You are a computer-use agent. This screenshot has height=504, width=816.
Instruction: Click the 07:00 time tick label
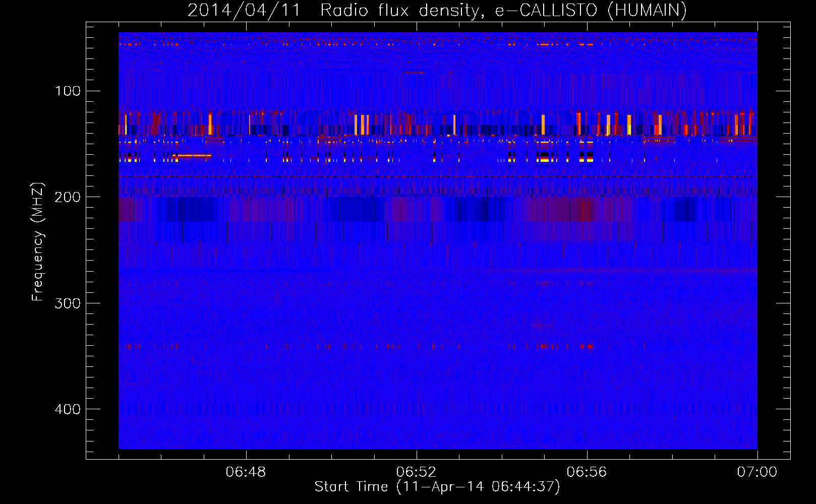tap(757, 472)
